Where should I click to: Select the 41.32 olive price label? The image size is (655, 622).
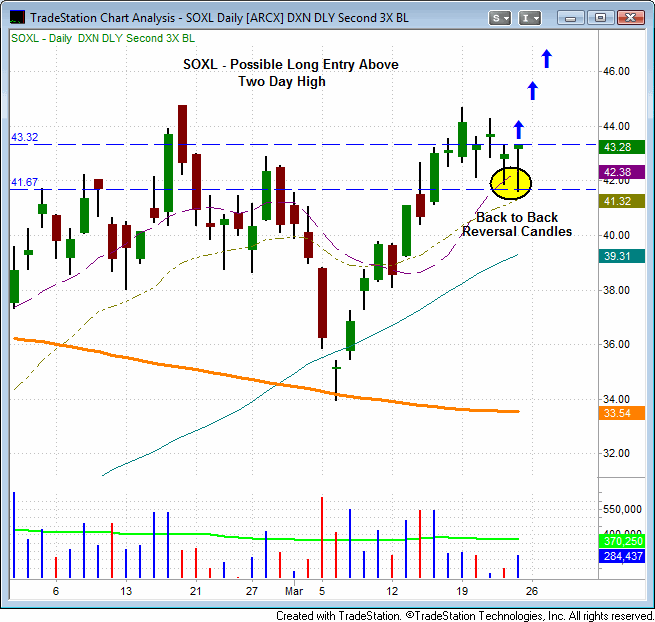624,201
